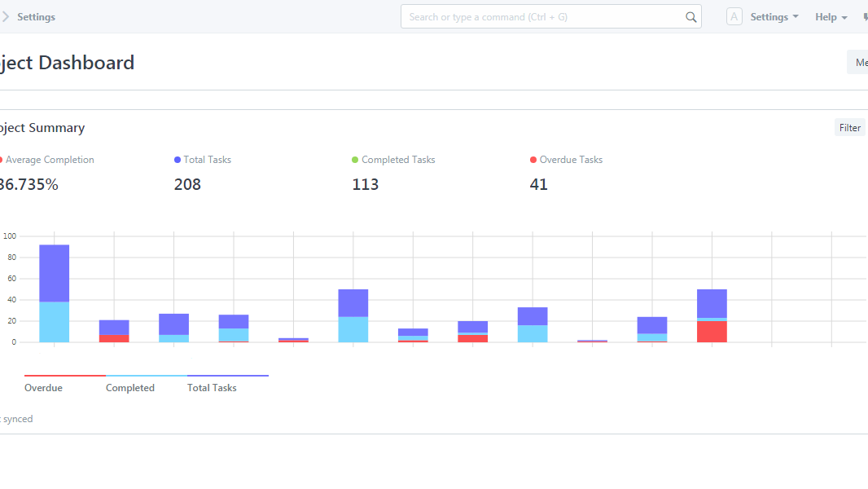Go to the Settings breadcrumb link
The height and width of the screenshot is (489, 868).
point(37,17)
